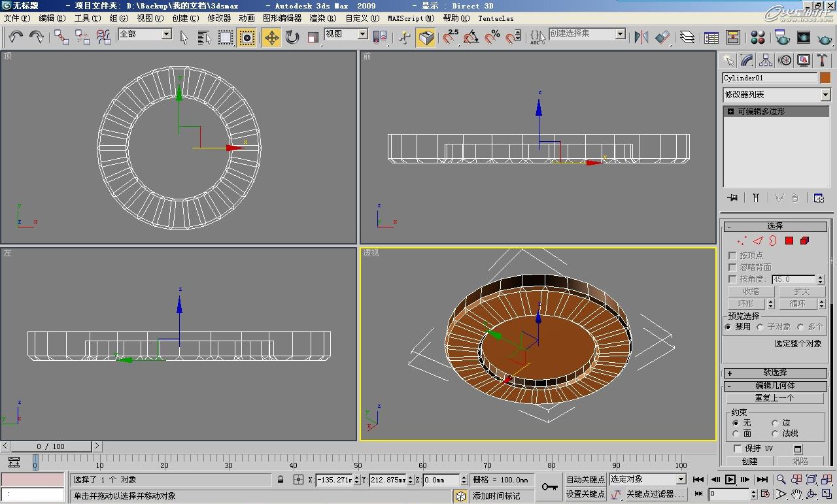Click the 创建 button in 编辑几何体
Image resolution: width=837 pixels, height=504 pixels.
(750, 462)
